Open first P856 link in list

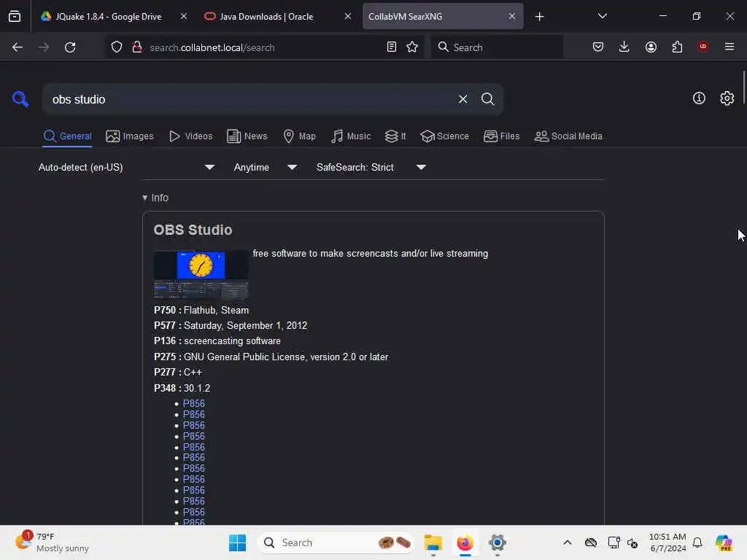pos(193,403)
